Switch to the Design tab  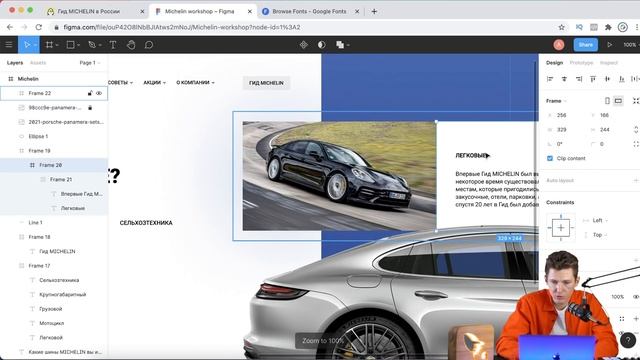pyautogui.click(x=554, y=63)
